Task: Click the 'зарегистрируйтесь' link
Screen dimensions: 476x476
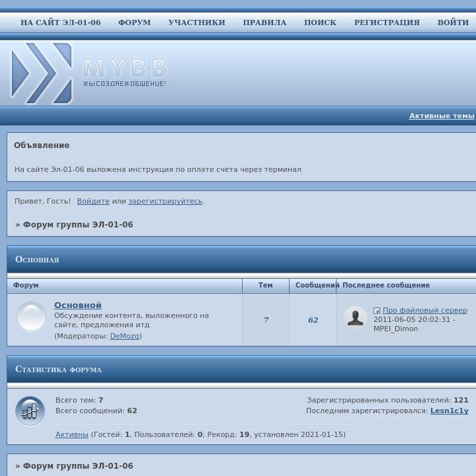Action: click(165, 201)
